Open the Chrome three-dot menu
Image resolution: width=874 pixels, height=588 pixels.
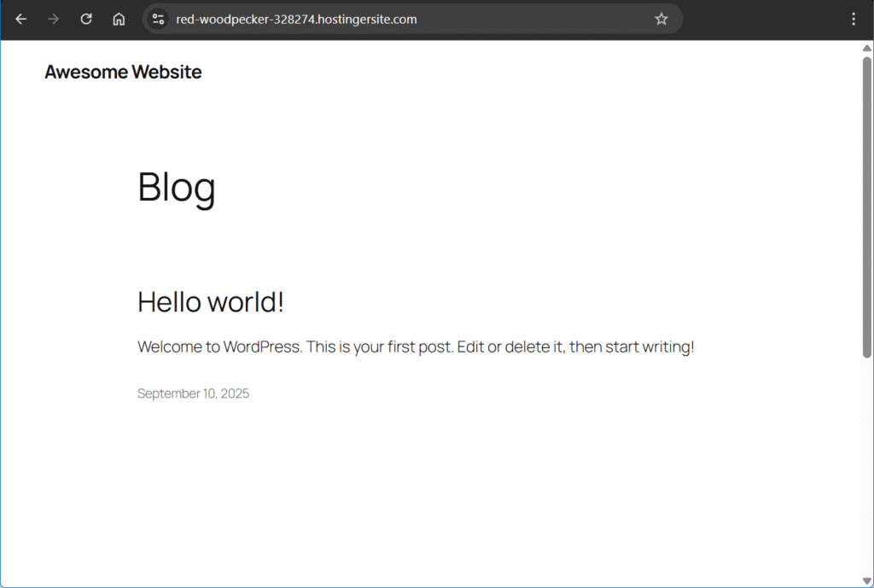[x=853, y=19]
